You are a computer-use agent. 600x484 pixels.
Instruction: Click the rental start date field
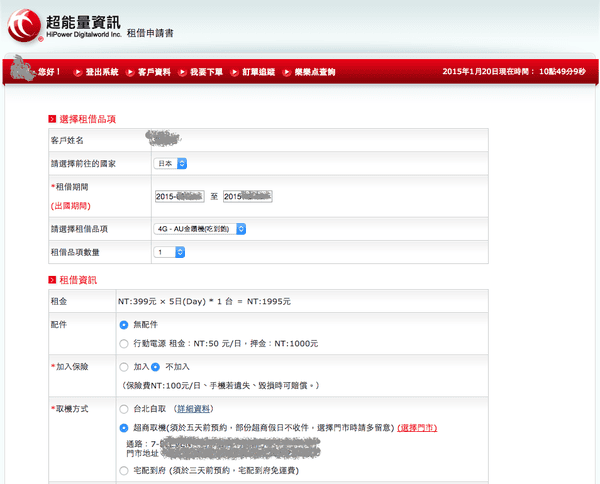click(x=179, y=197)
